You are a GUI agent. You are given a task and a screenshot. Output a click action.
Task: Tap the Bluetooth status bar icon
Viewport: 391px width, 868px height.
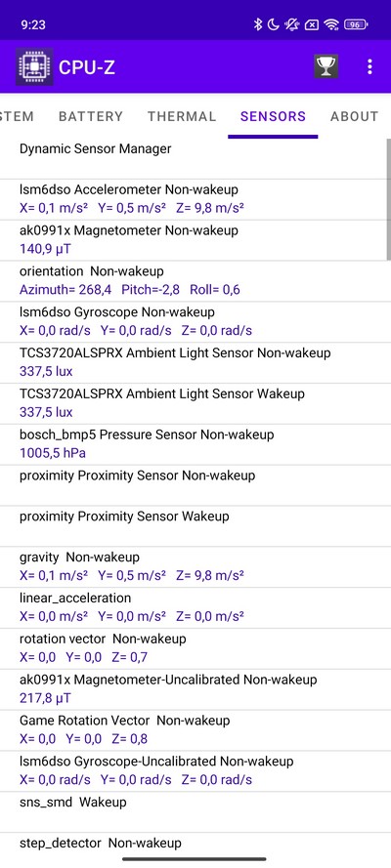point(257,24)
